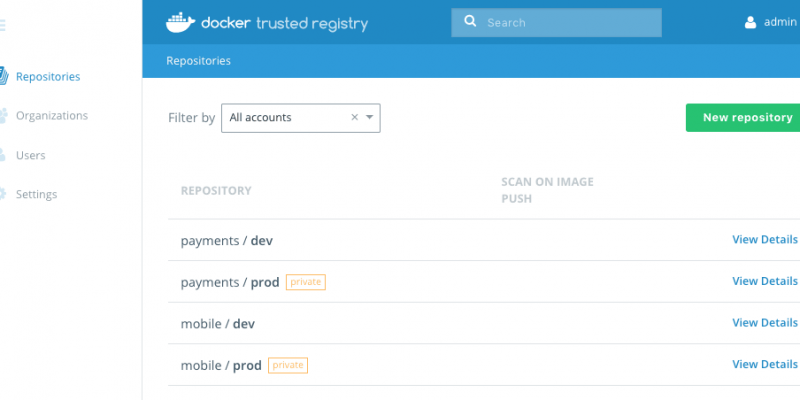Click the Docker whale logo
Viewport: 800px width, 400px height.
[x=180, y=22]
